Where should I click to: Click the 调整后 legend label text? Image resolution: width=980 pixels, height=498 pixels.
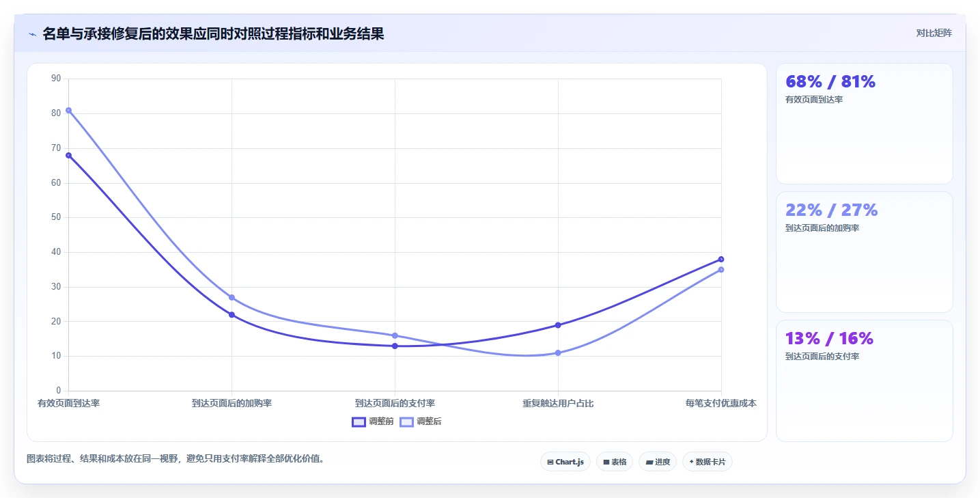[x=429, y=421]
